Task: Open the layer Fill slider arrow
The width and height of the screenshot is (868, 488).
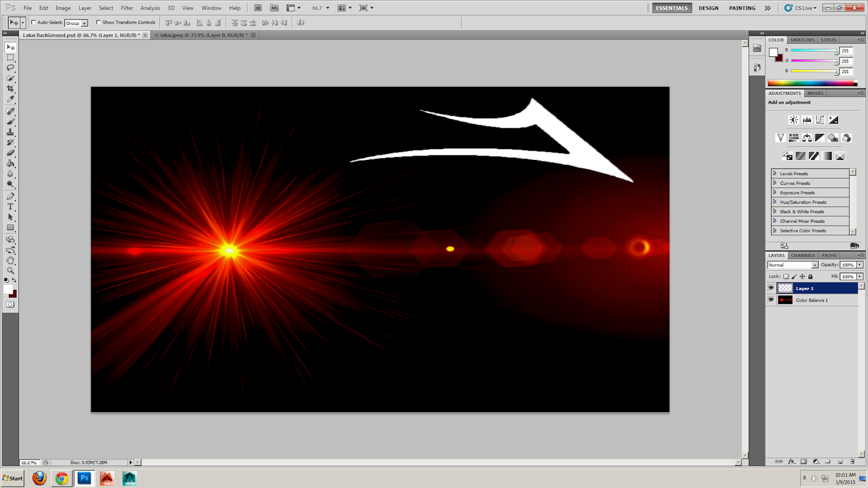Action: [860, 277]
